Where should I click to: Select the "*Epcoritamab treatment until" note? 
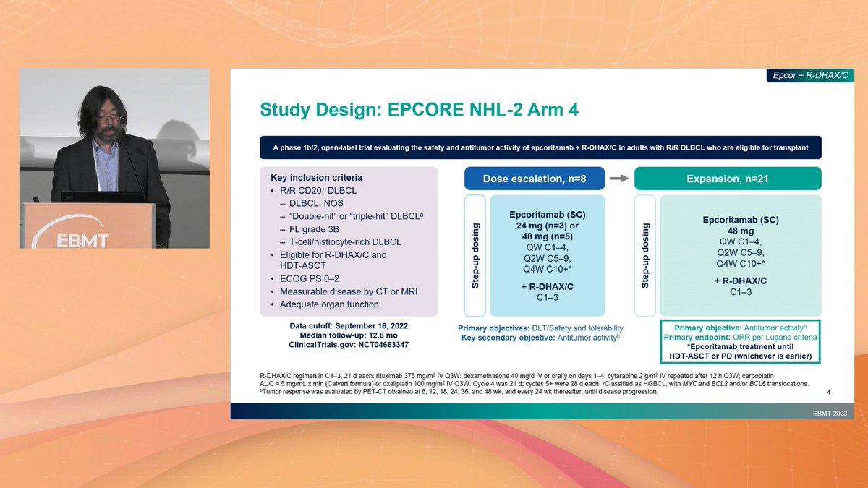tap(741, 347)
